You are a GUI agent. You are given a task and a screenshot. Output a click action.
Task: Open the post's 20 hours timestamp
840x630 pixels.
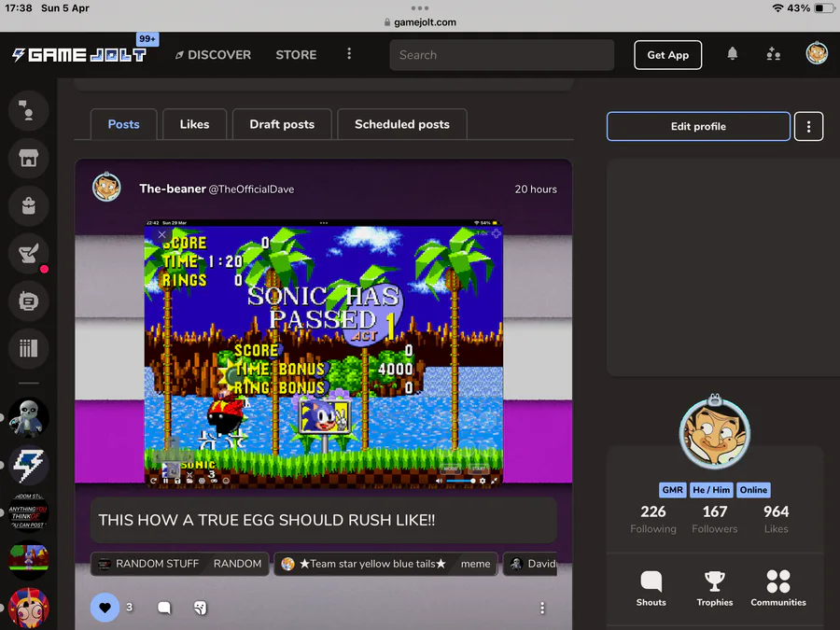pyautogui.click(x=536, y=189)
